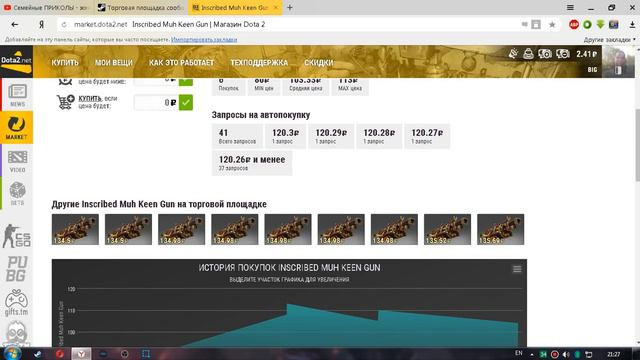Open the Windows Start button
Image resolution: width=640 pixels, height=360 pixels.
click(x=12, y=353)
